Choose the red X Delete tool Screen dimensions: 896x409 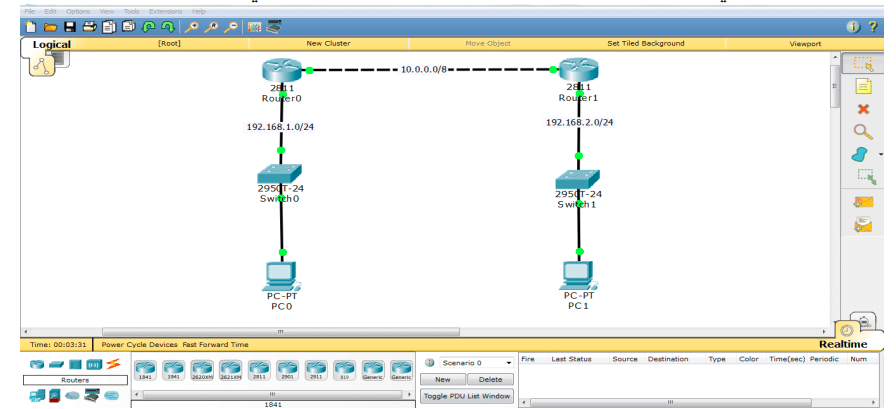pos(863,109)
